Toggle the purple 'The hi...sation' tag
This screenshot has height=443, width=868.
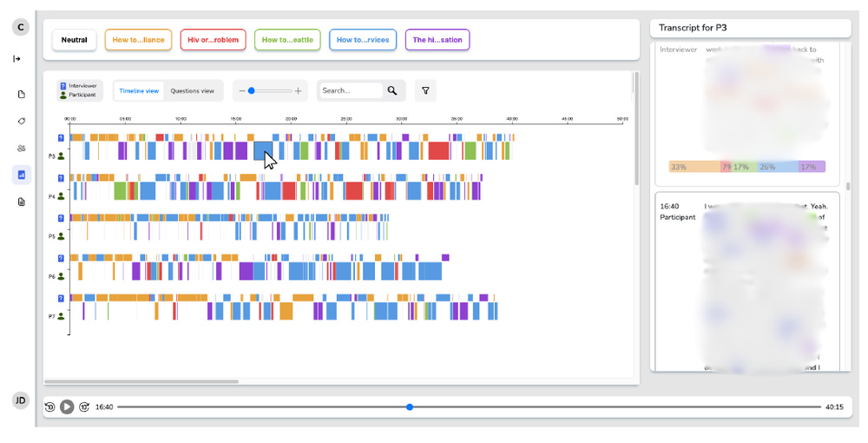click(x=437, y=40)
